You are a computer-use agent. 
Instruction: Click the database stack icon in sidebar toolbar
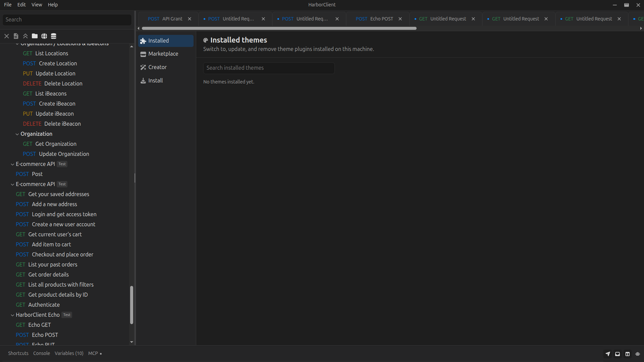click(x=54, y=36)
